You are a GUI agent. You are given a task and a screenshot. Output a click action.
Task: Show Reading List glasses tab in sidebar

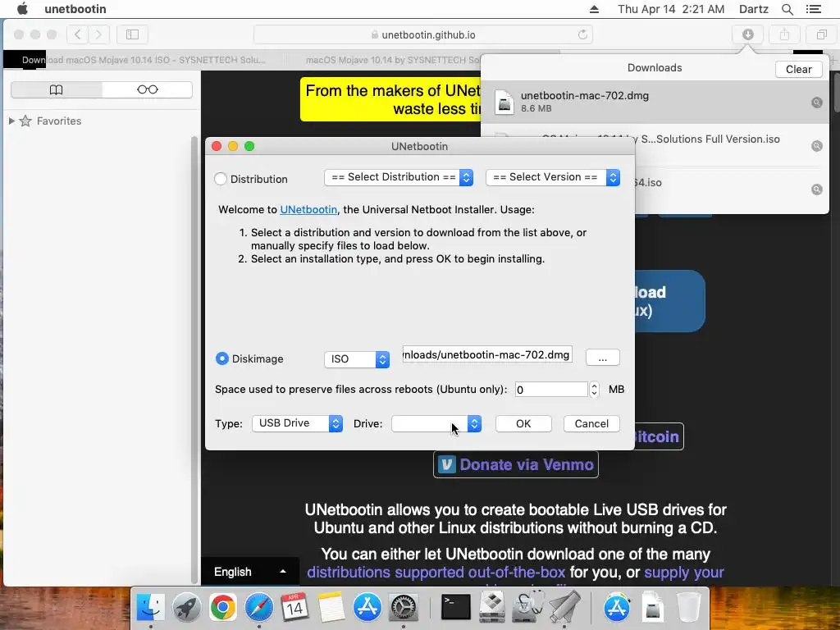click(148, 89)
